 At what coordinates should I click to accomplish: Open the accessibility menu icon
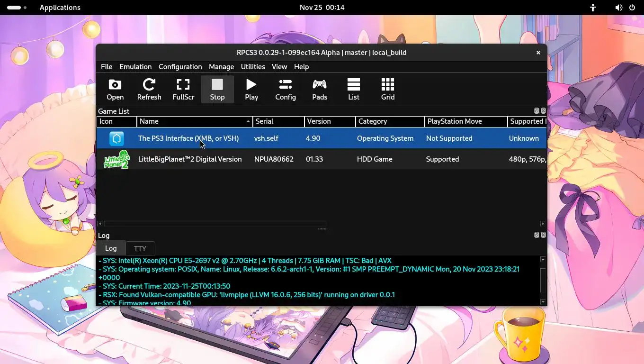[x=593, y=8]
